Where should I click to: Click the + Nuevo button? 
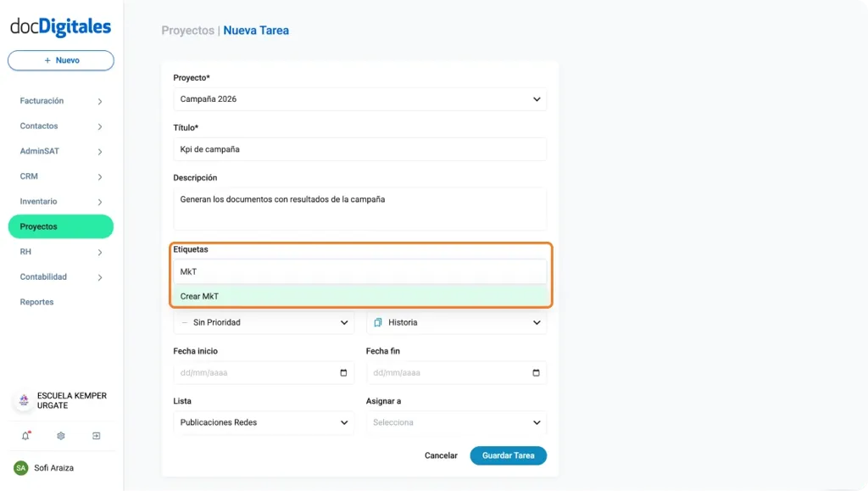[x=60, y=60]
